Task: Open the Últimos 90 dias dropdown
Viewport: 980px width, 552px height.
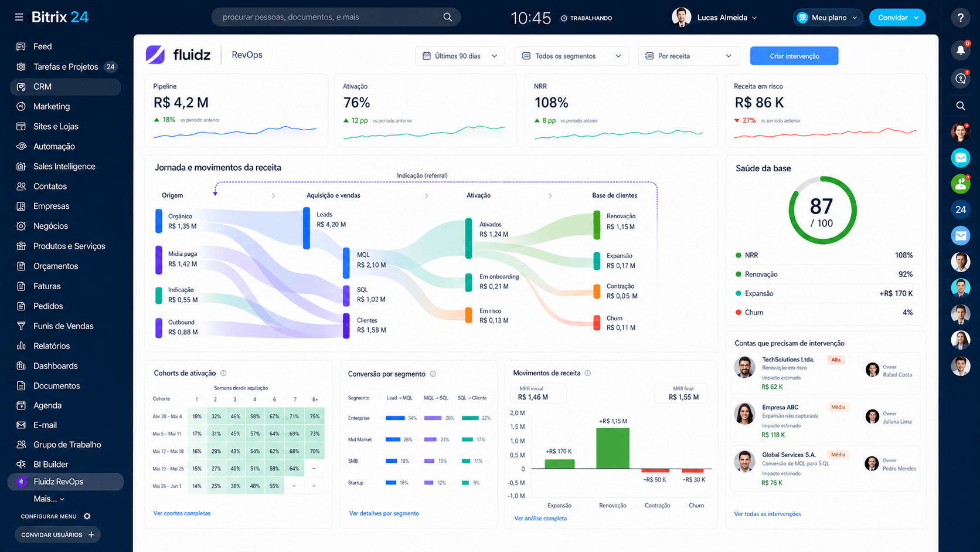Action: tap(460, 56)
